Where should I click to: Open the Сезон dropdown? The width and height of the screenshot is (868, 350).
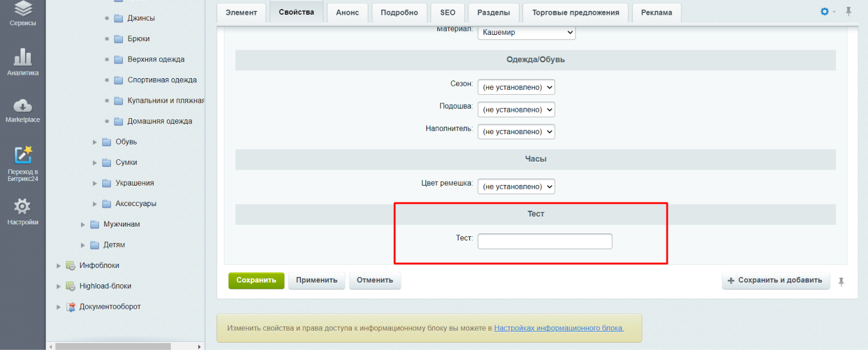pyautogui.click(x=516, y=87)
